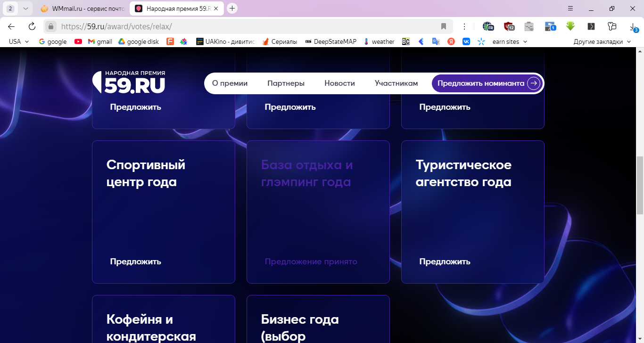Expand the Другие закладки folder
Viewport: 644px width, 343px height.
coord(602,41)
